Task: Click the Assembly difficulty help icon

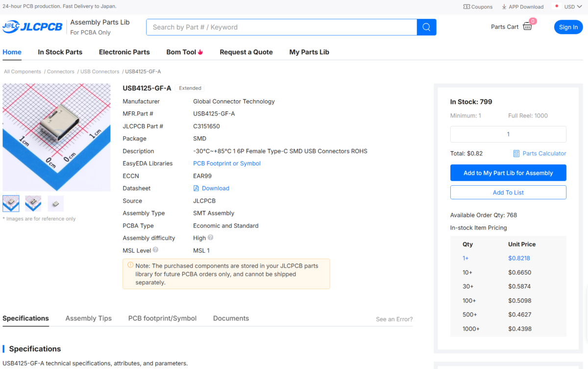Action: pos(211,238)
